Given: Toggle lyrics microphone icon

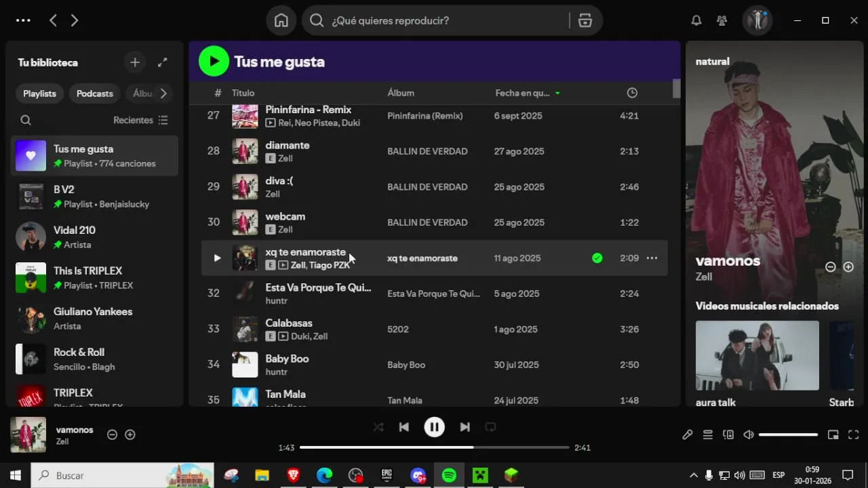Looking at the screenshot, I should click(x=688, y=434).
